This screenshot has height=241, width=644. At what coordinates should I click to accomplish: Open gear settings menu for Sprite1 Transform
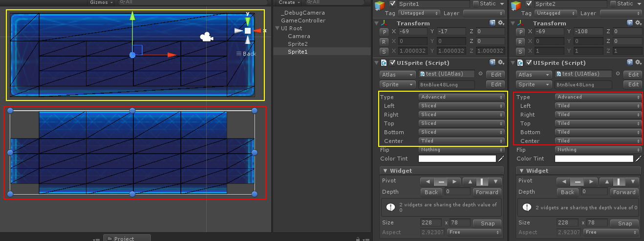click(501, 23)
